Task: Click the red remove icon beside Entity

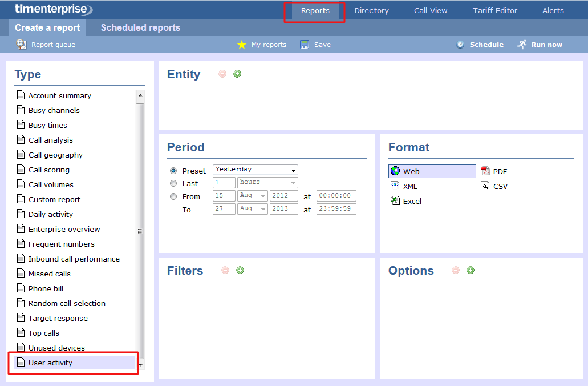Action: 222,74
